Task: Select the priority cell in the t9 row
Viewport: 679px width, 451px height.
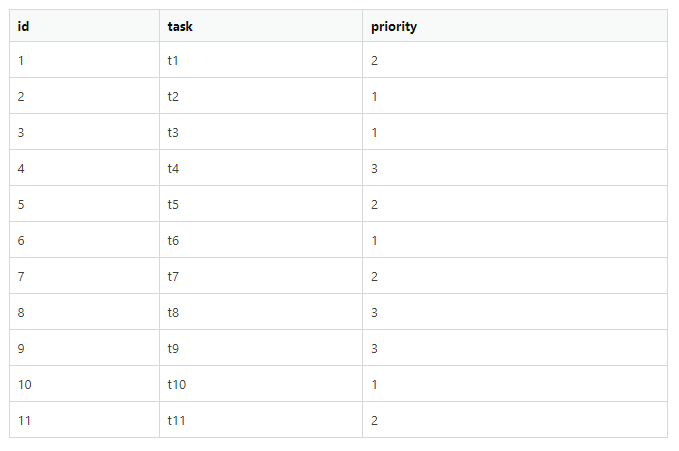Action: click(374, 348)
